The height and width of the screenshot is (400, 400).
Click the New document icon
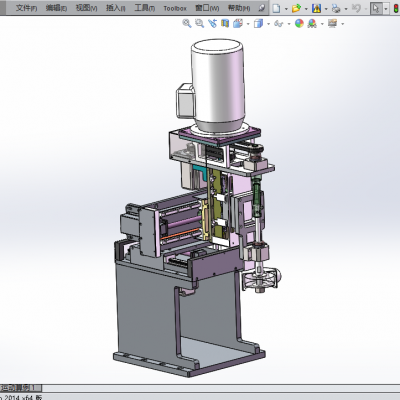coord(276,8)
